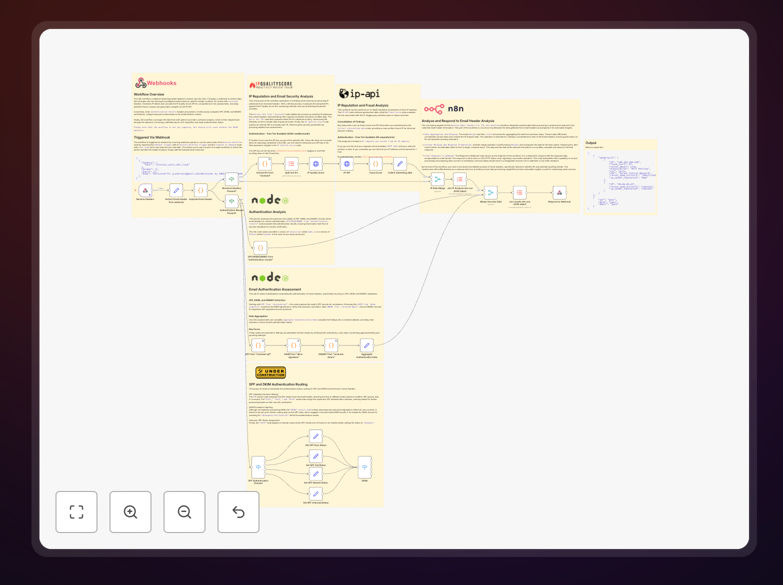Select the Merge Security Data node
The image size is (783, 585).
(x=490, y=192)
